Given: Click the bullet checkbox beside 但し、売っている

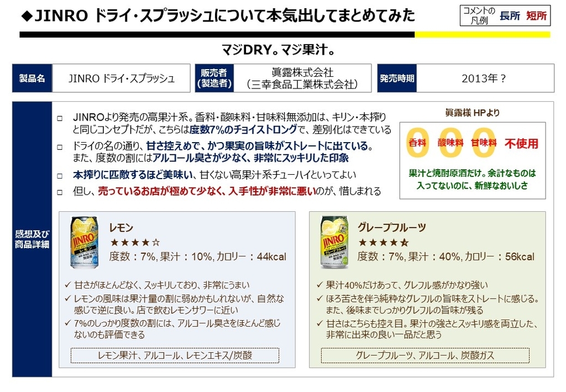Looking at the screenshot, I should click(60, 192).
